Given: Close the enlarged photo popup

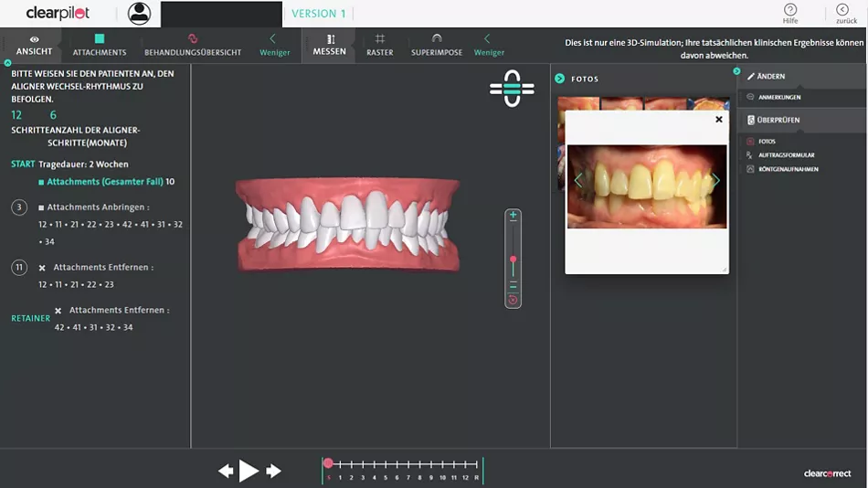Looking at the screenshot, I should pyautogui.click(x=719, y=120).
